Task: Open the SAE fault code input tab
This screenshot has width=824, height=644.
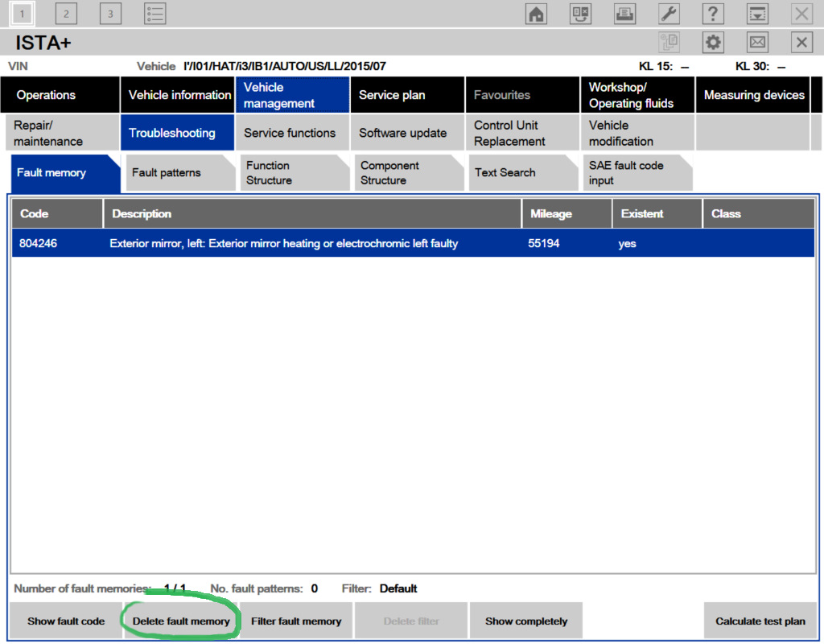Action: [626, 172]
